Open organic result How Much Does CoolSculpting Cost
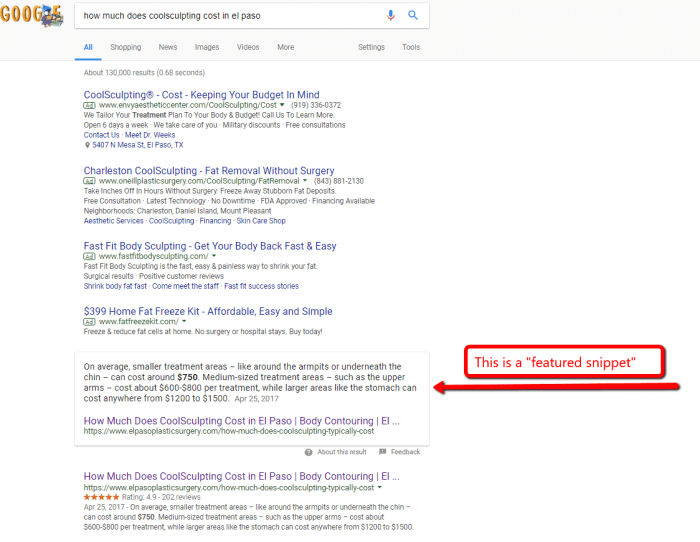Screen dimensions: 700x542 click(x=242, y=476)
